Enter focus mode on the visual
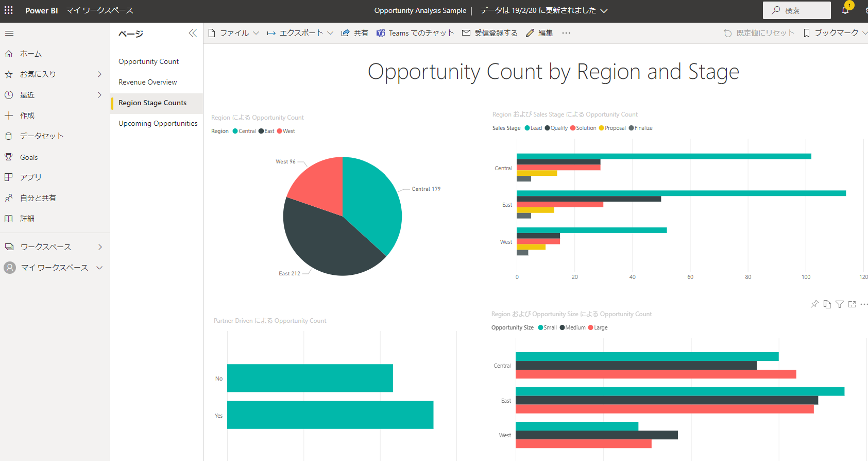 [852, 304]
